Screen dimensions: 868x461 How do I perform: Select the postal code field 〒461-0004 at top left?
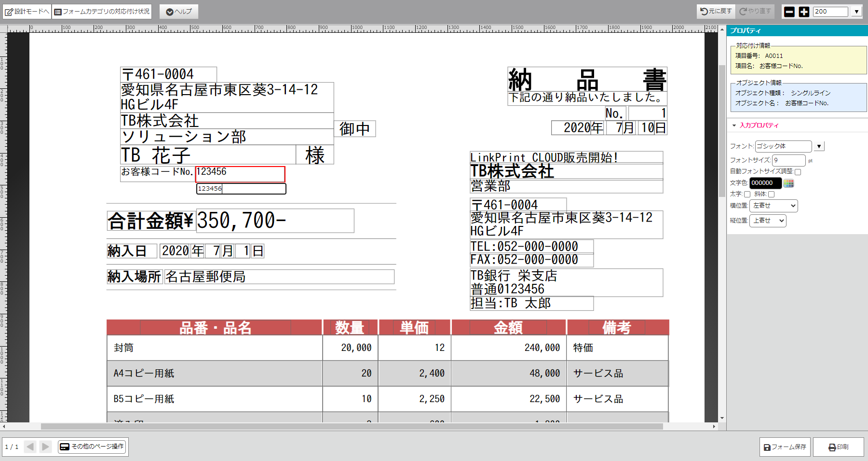[168, 74]
